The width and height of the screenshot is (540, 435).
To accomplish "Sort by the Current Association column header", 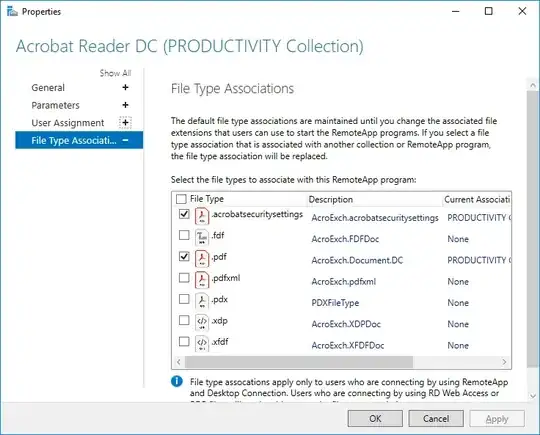I will (477, 199).
